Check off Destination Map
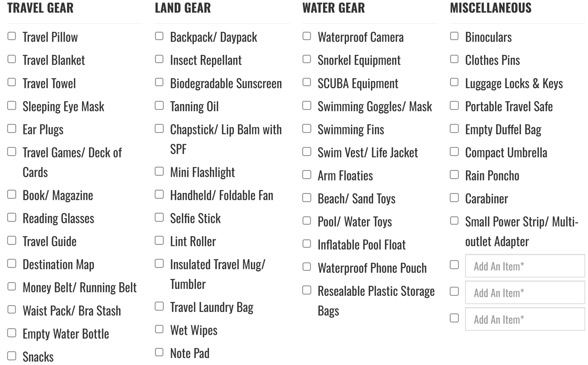Screen dimensions: 588x365 pyautogui.click(x=12, y=263)
